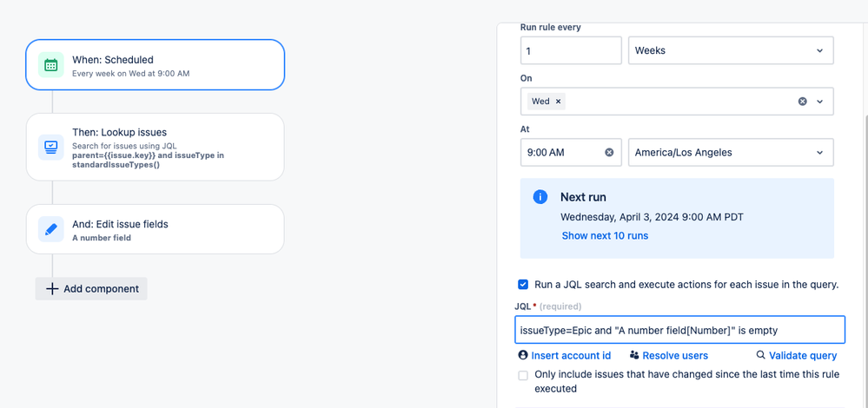Open the America/Los Angeles timezone dropdown
Screen dimensions: 868x408
731,152
